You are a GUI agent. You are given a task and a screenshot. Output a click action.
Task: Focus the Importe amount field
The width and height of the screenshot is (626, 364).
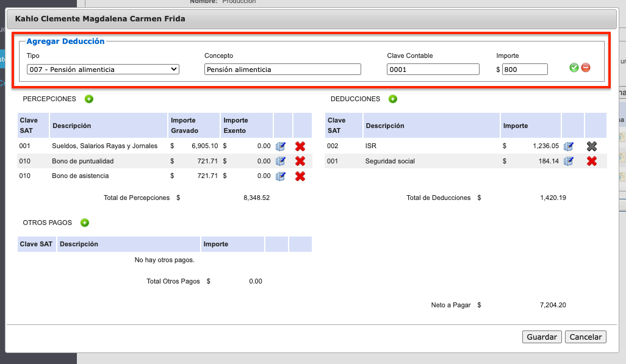525,70
